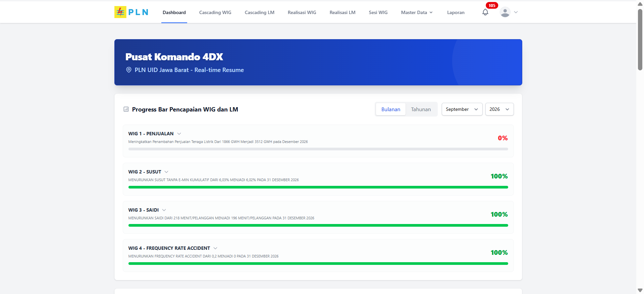This screenshot has height=294, width=644.
Task: Open the Master Data menu
Action: (x=417, y=12)
